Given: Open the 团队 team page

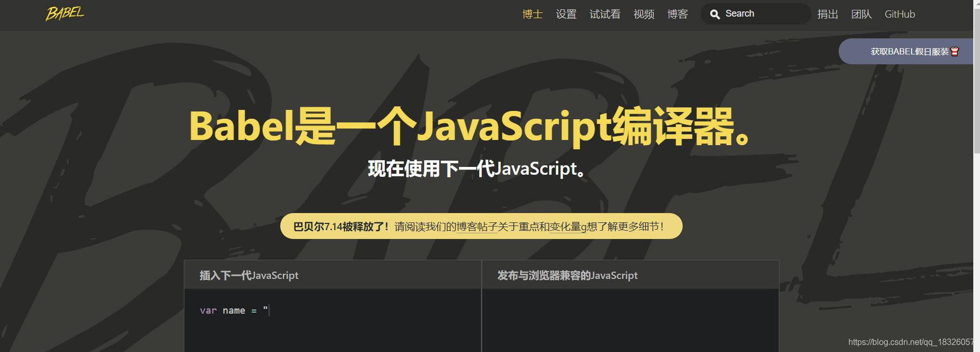Looking at the screenshot, I should 861,14.
